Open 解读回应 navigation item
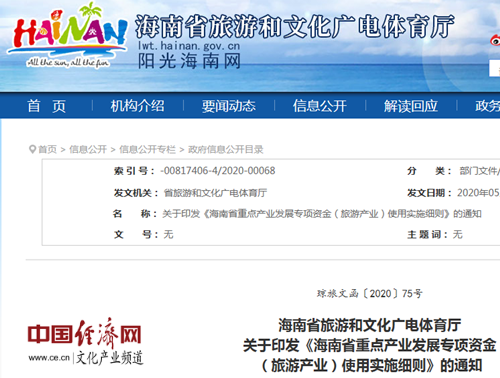Viewport: 500px width, 378px height. pyautogui.click(x=411, y=106)
